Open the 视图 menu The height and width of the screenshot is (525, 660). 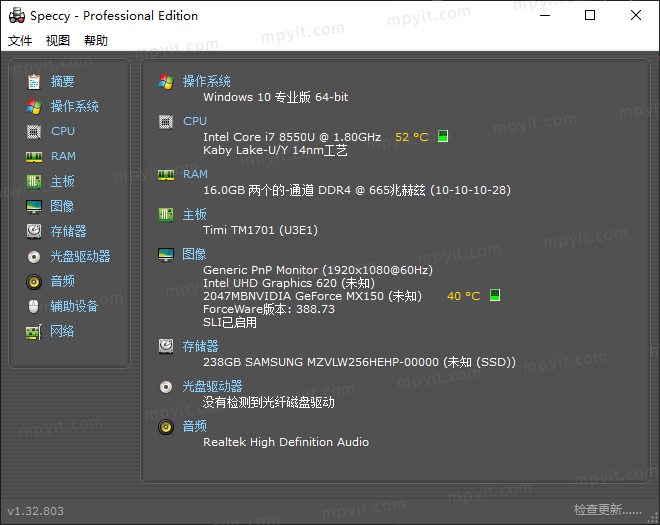pos(58,40)
